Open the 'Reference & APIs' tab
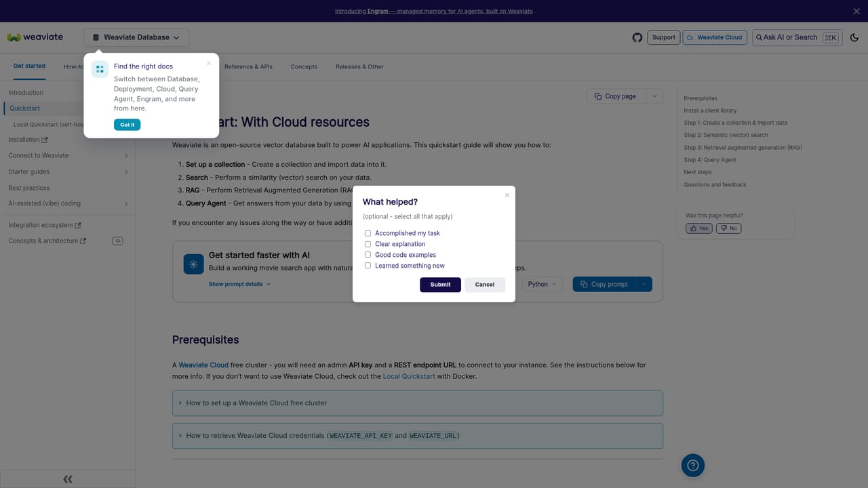The width and height of the screenshot is (868, 488). (x=248, y=66)
